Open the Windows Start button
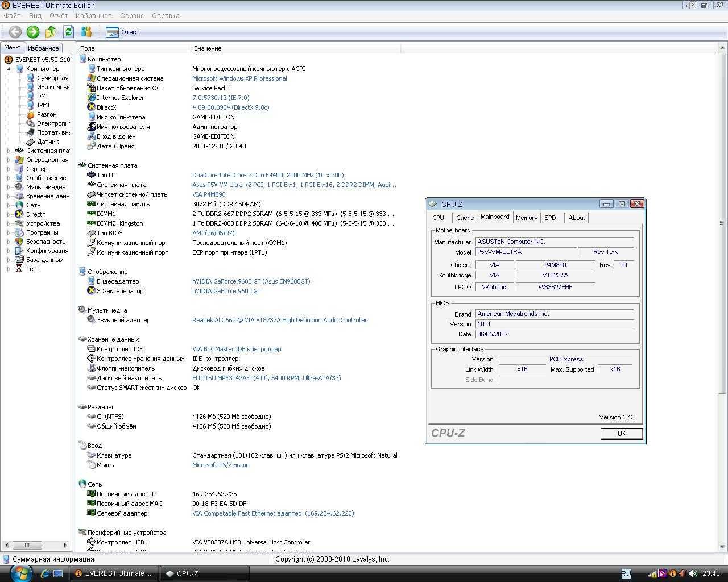 pos(20,572)
